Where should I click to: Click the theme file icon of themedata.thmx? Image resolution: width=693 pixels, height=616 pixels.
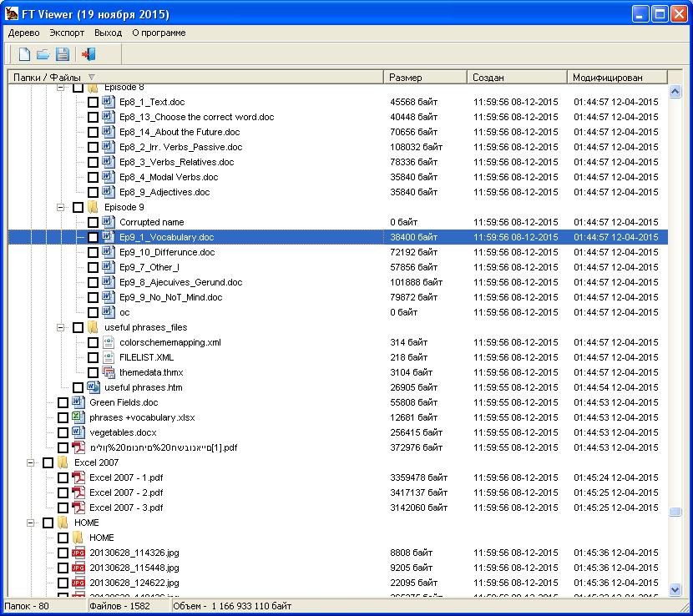click(109, 372)
